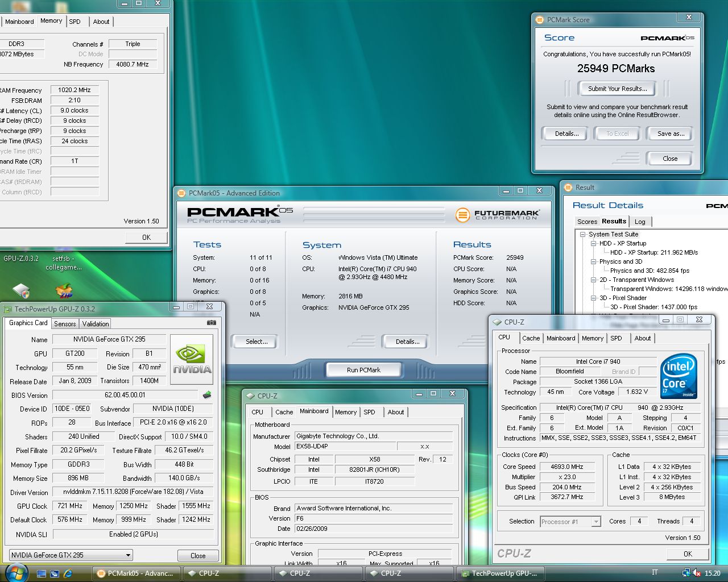Select 3D - Pixel Shader: 1437.000 fps result

[653, 307]
